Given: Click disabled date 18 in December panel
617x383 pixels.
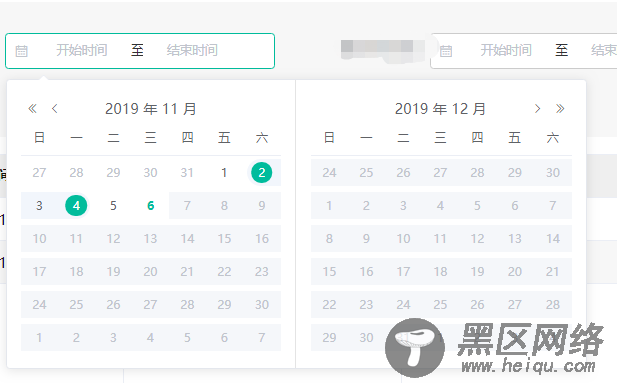Looking at the screenshot, I should coord(440,272).
